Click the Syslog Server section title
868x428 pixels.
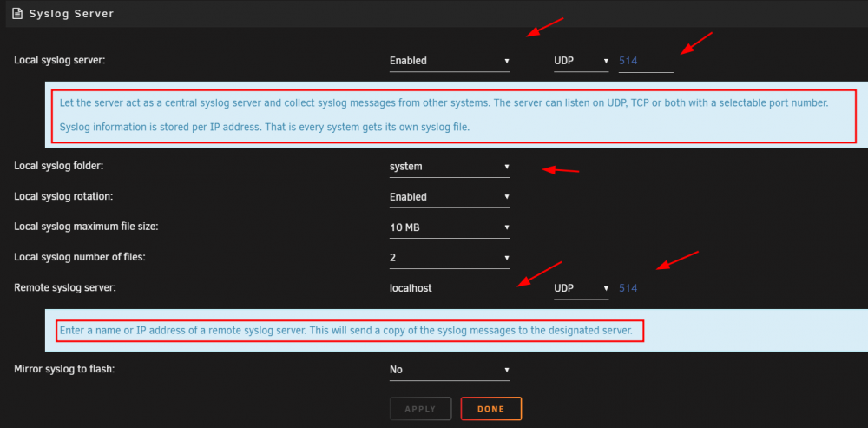pos(71,14)
